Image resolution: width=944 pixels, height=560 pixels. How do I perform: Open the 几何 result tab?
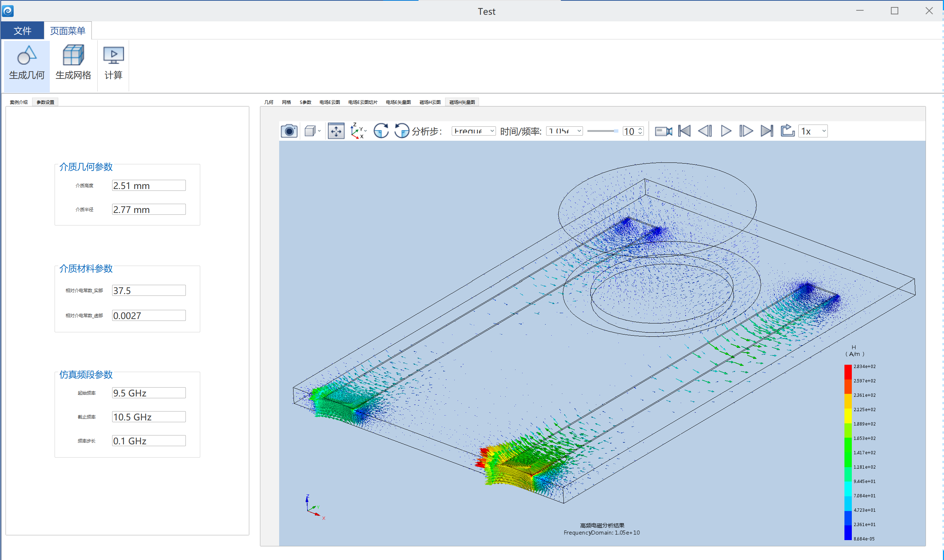pos(269,102)
